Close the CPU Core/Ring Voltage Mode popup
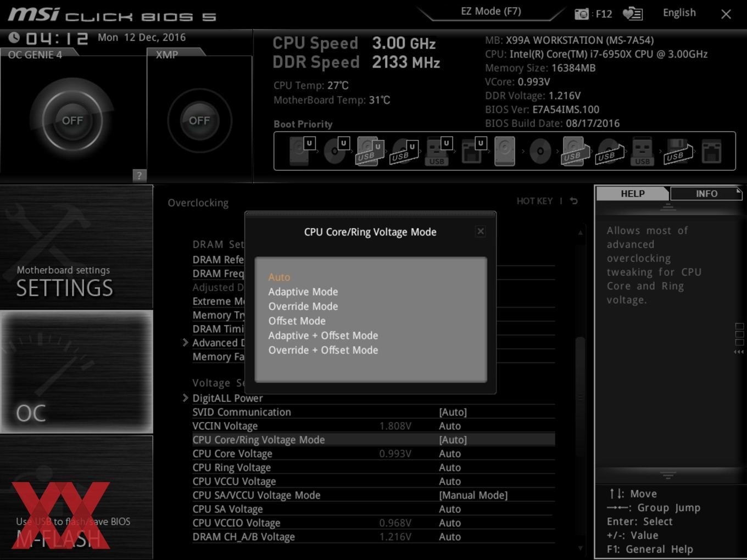Screen dimensions: 747x560 click(481, 231)
